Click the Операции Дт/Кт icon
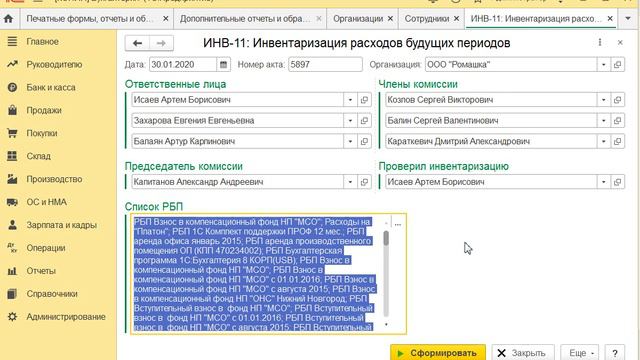640x360 pixels. 12,248
